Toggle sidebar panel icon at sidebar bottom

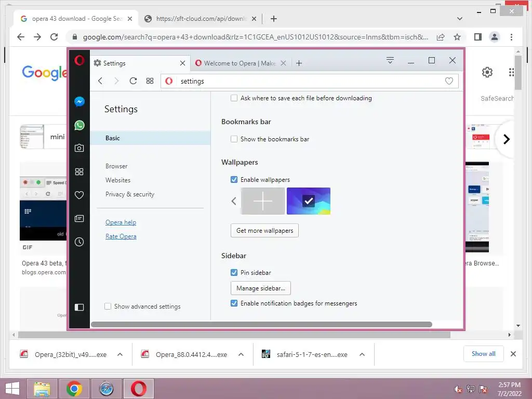tap(79, 308)
